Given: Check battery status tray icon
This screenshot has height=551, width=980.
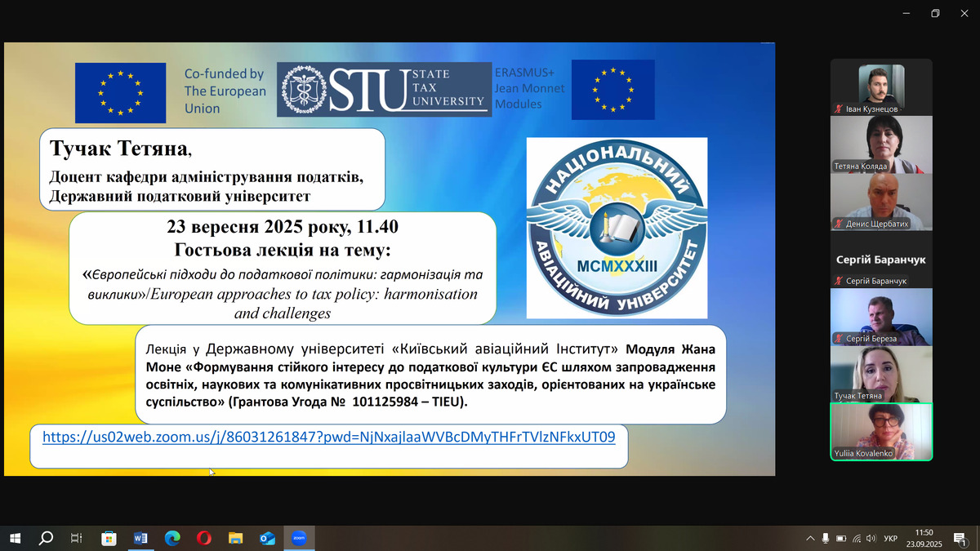Looking at the screenshot, I should pos(841,538).
